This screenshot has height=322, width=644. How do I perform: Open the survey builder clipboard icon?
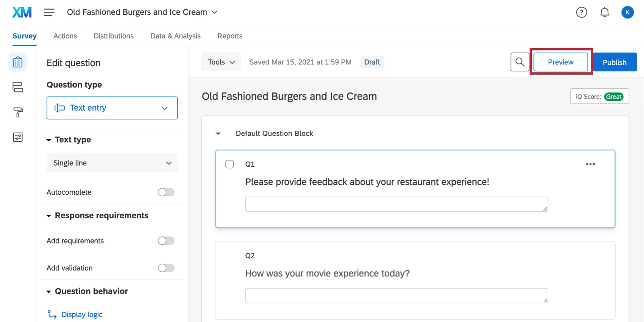tap(18, 62)
